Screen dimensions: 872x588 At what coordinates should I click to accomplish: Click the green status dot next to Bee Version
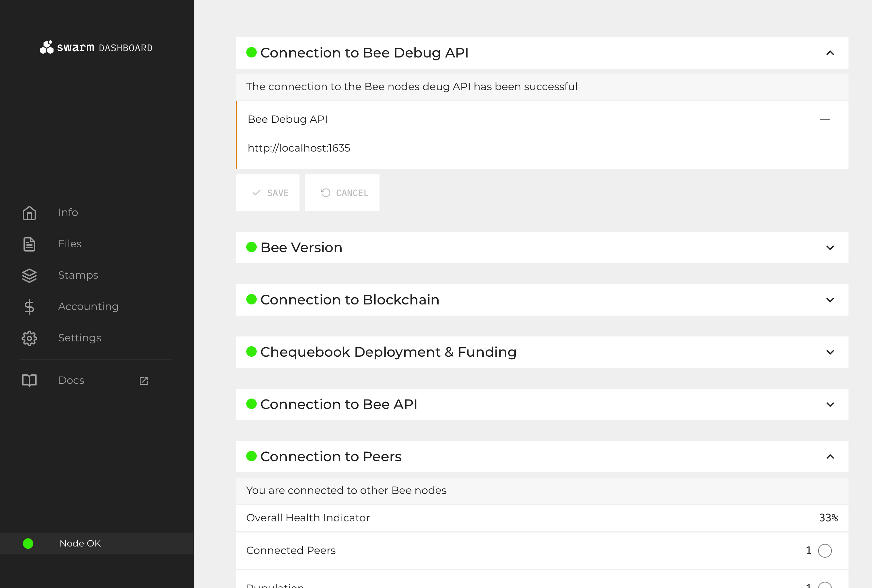251,247
